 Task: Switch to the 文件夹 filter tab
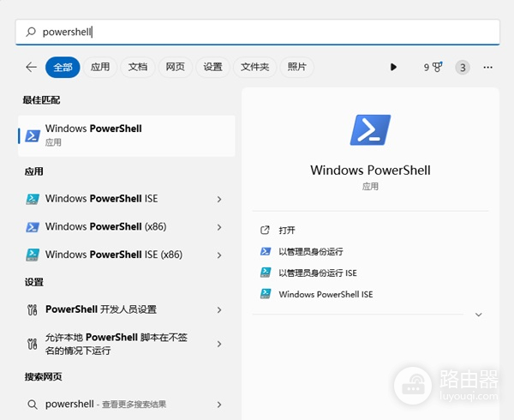(254, 67)
